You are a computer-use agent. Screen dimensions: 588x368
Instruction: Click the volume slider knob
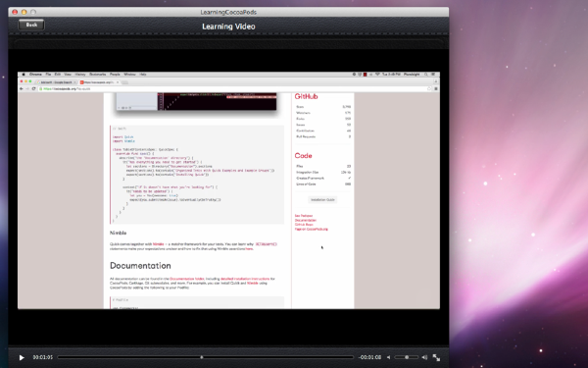click(x=407, y=357)
